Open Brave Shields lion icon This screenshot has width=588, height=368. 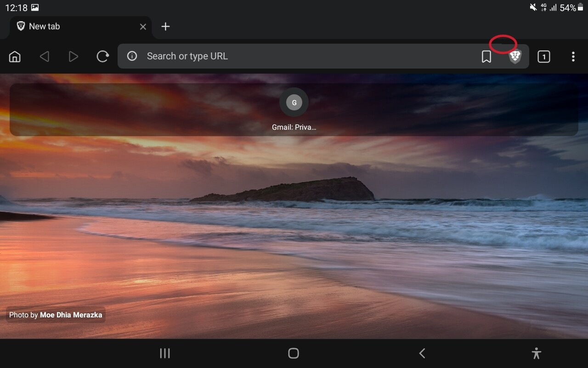click(515, 57)
